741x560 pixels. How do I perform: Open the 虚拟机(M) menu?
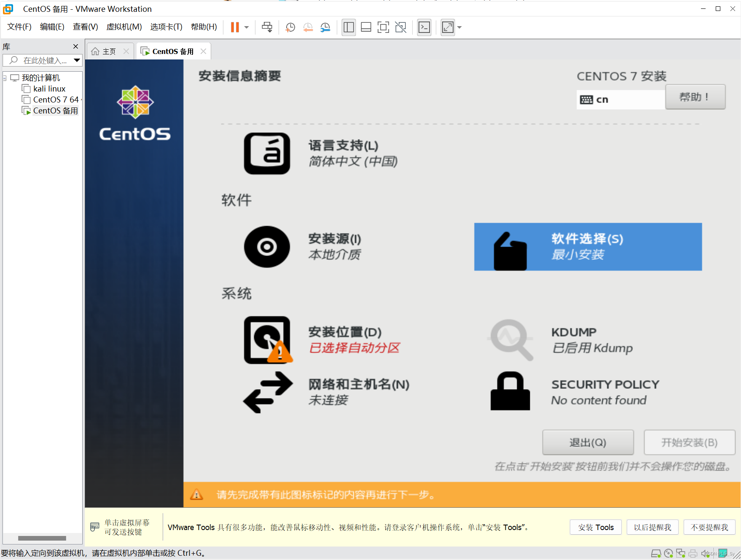click(x=124, y=27)
